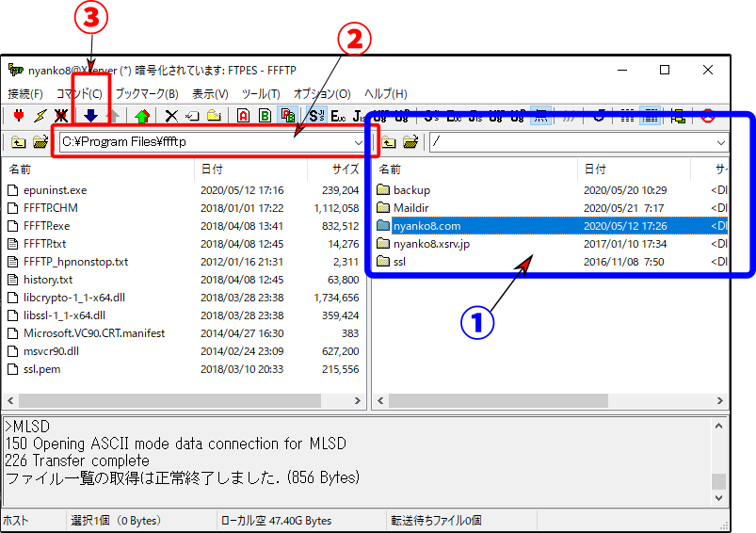Image resolution: width=756 pixels, height=533 pixels.
Task: Toggle Auto transfer mode (A/B pages icon)
Action: 288,116
